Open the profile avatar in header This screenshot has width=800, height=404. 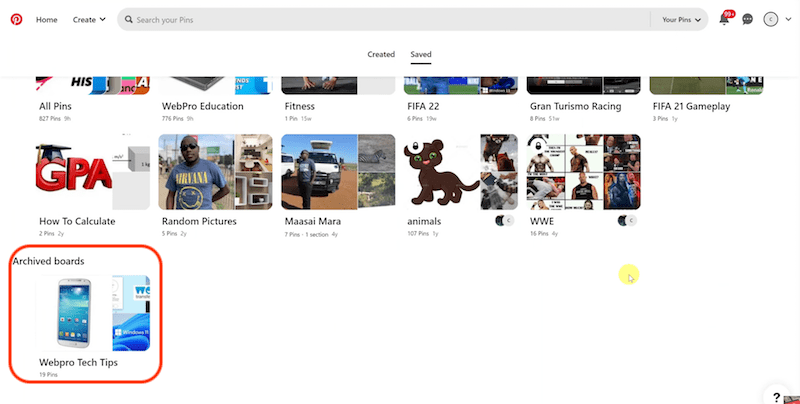click(770, 19)
